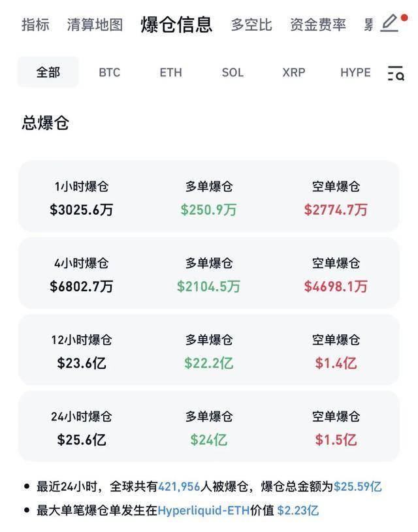Image resolution: width=418 pixels, height=532 pixels.
Task: Select the HYPE coin filter
Action: (x=355, y=72)
